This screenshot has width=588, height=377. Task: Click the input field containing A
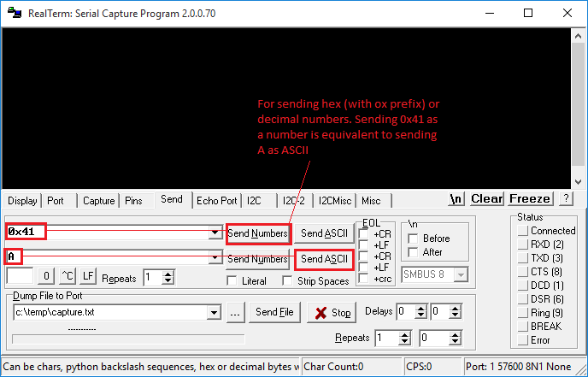click(x=111, y=258)
